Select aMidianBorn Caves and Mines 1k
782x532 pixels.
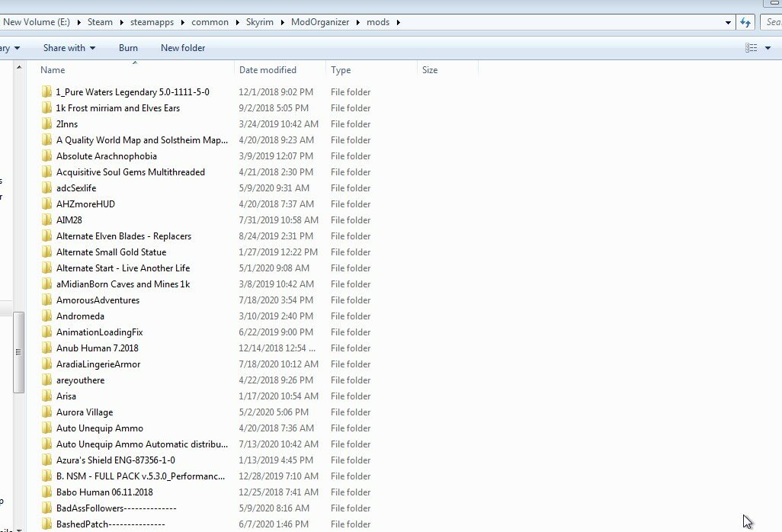click(x=123, y=284)
